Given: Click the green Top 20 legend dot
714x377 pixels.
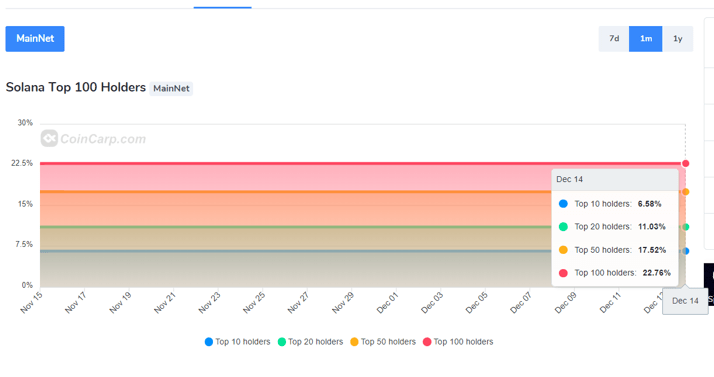Looking at the screenshot, I should [282, 342].
